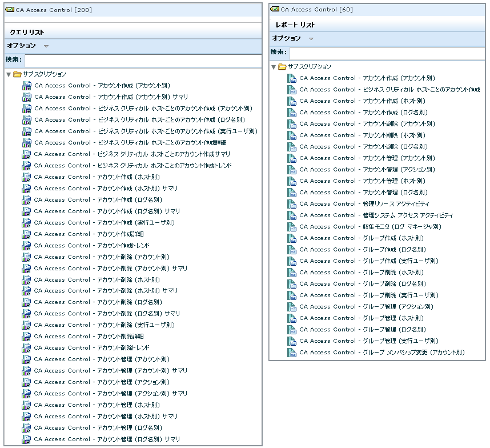Click report icon for グループ作成 (実行ユーザ別)
Viewport: 490px width, 448px height.
(x=292, y=261)
